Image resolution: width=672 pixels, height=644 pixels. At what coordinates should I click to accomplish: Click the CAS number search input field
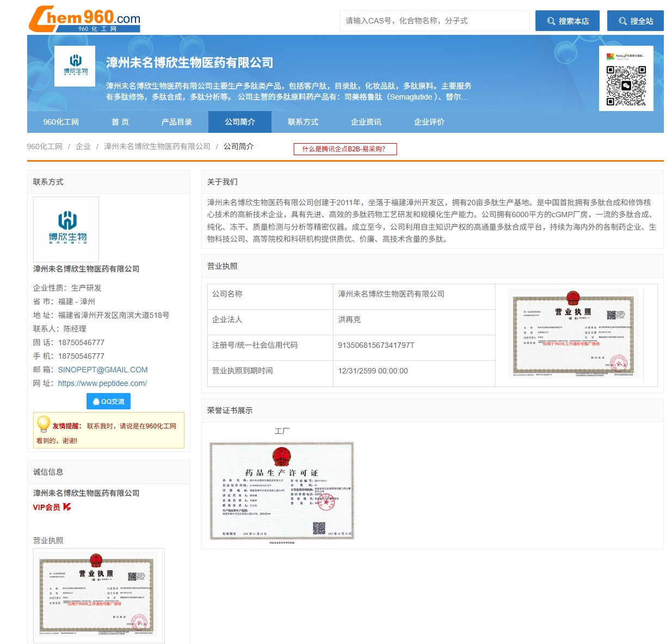pyautogui.click(x=435, y=21)
